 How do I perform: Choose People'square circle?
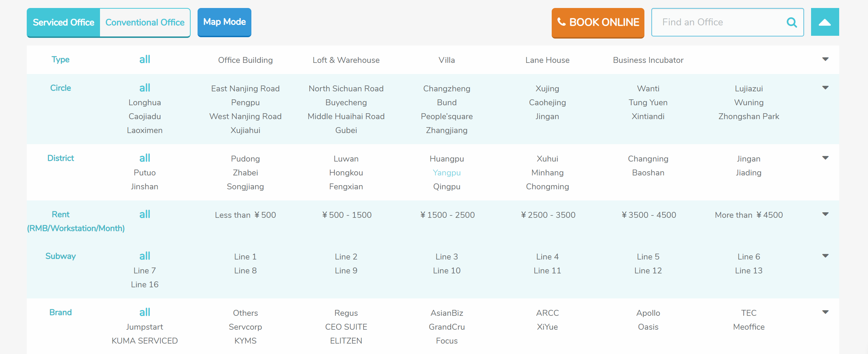point(447,116)
